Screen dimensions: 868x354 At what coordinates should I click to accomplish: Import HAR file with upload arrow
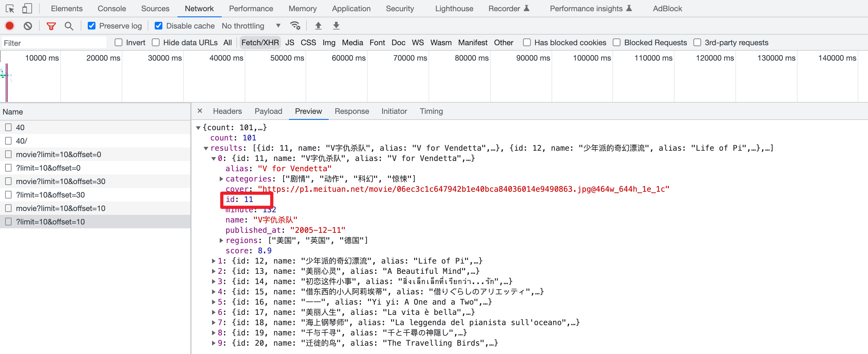click(318, 26)
